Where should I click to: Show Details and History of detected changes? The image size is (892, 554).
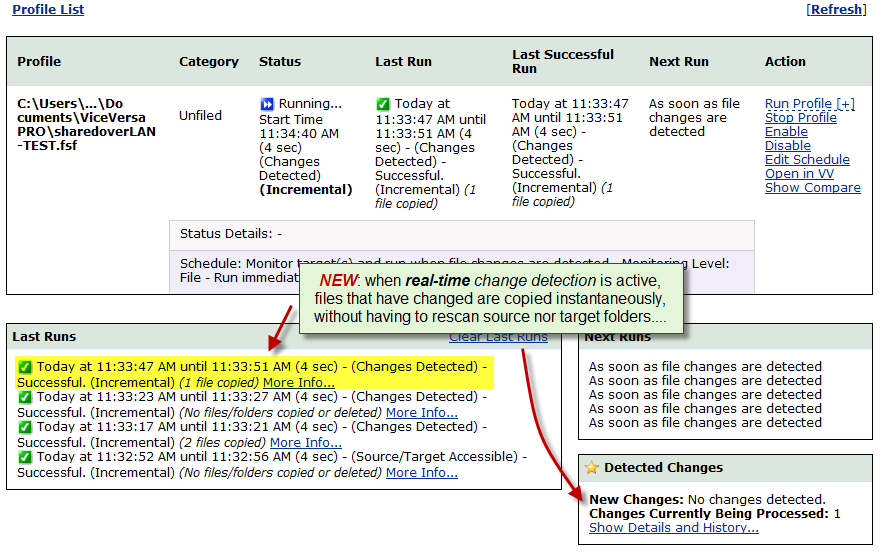pos(674,528)
